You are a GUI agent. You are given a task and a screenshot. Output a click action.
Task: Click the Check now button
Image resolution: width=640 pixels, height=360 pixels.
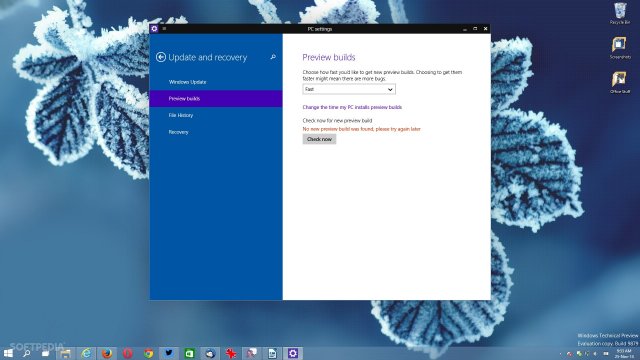pos(319,139)
